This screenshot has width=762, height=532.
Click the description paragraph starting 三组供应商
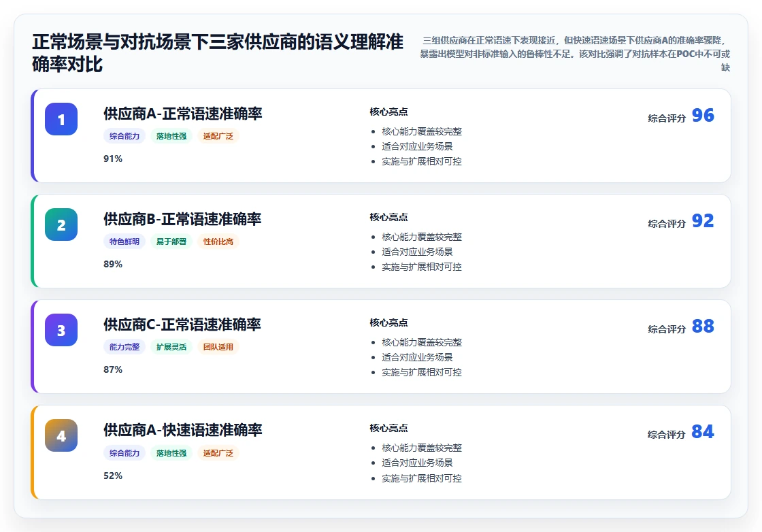pos(575,54)
